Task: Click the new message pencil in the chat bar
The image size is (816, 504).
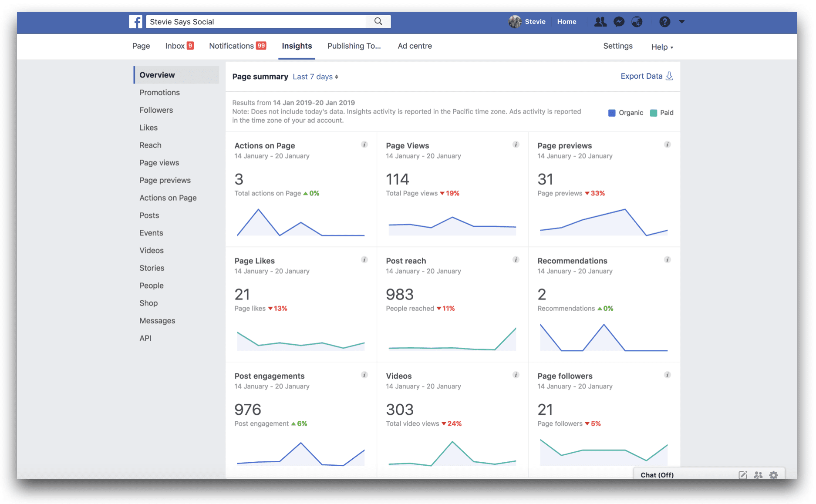Action: [742, 475]
